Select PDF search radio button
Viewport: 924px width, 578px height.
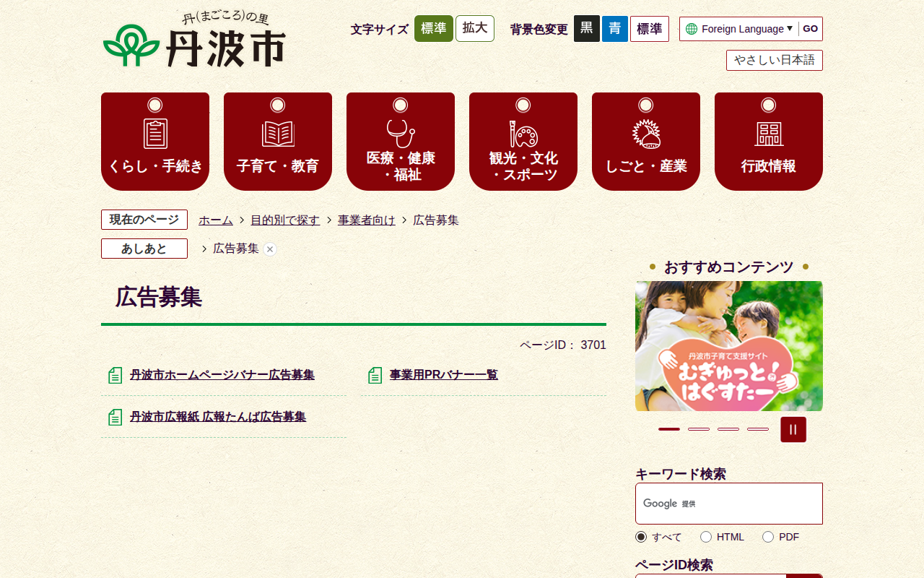tap(768, 537)
